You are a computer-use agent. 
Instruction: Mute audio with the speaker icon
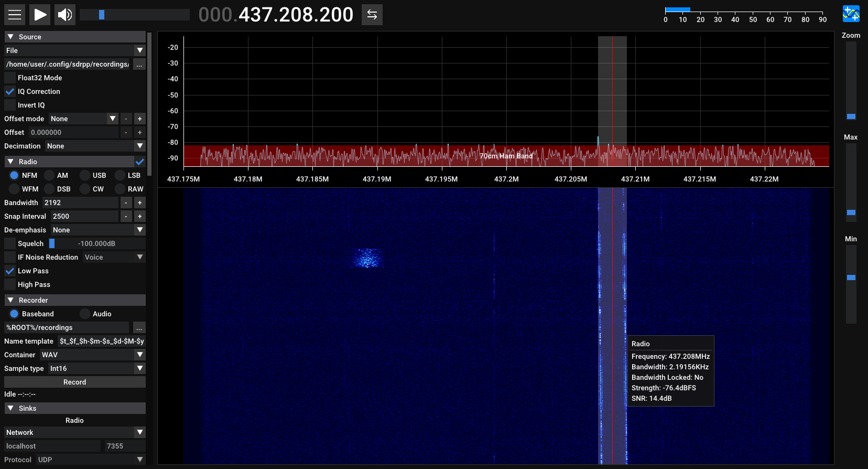pyautogui.click(x=65, y=15)
